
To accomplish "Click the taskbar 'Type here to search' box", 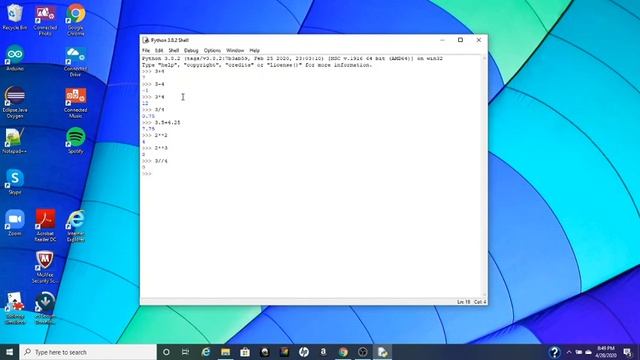I will (88, 352).
